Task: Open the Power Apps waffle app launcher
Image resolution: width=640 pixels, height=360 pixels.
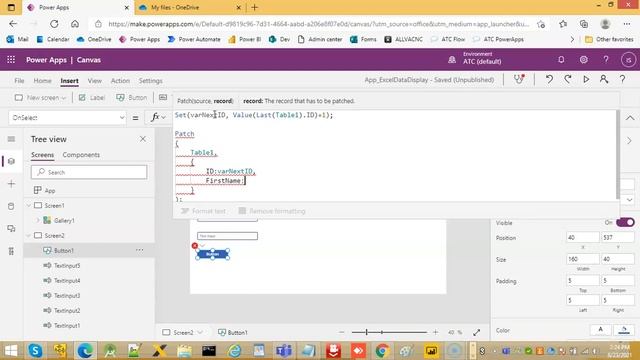Action: (x=11, y=60)
